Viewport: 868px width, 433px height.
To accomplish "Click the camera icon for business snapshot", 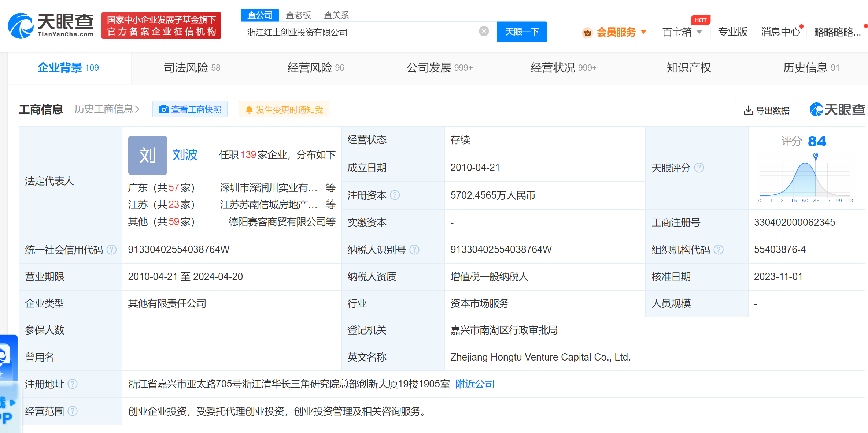I will [163, 109].
